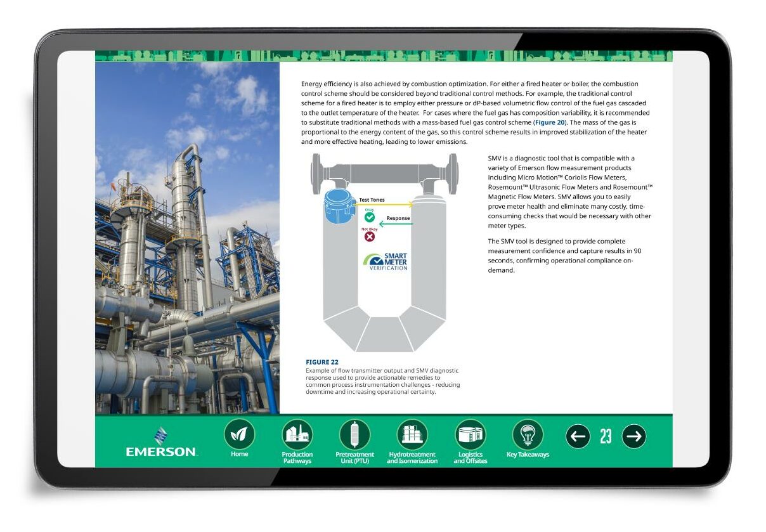Click the page number 23 display

pyautogui.click(x=606, y=436)
